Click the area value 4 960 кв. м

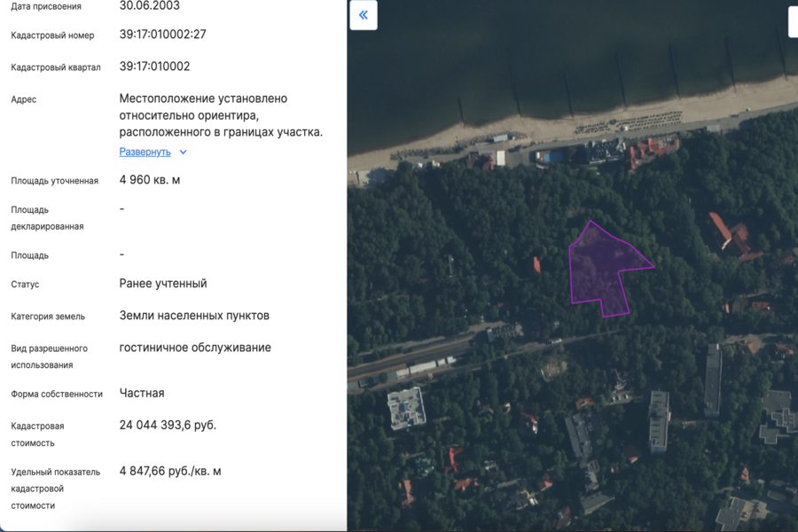(150, 180)
